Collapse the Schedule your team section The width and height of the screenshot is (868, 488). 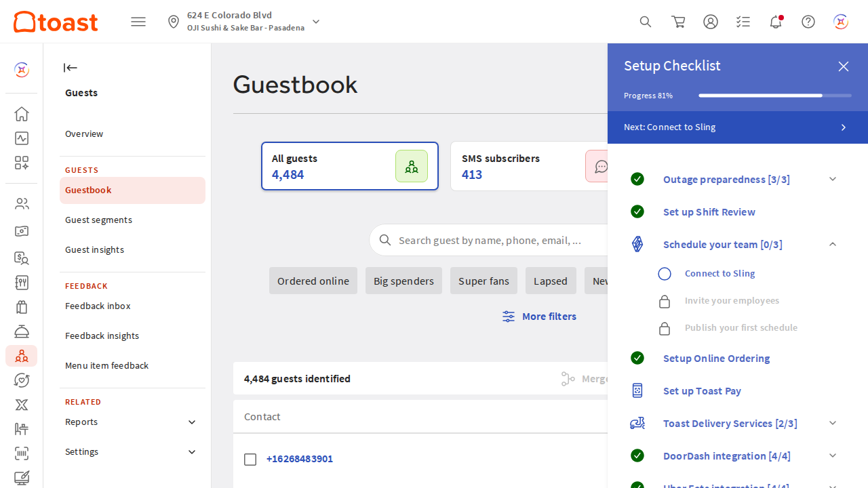click(x=833, y=244)
